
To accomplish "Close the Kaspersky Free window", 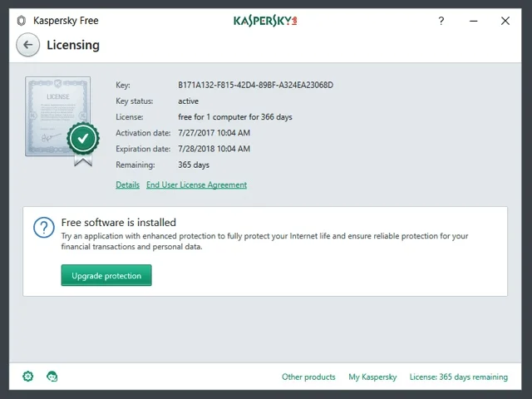I will tap(505, 21).
